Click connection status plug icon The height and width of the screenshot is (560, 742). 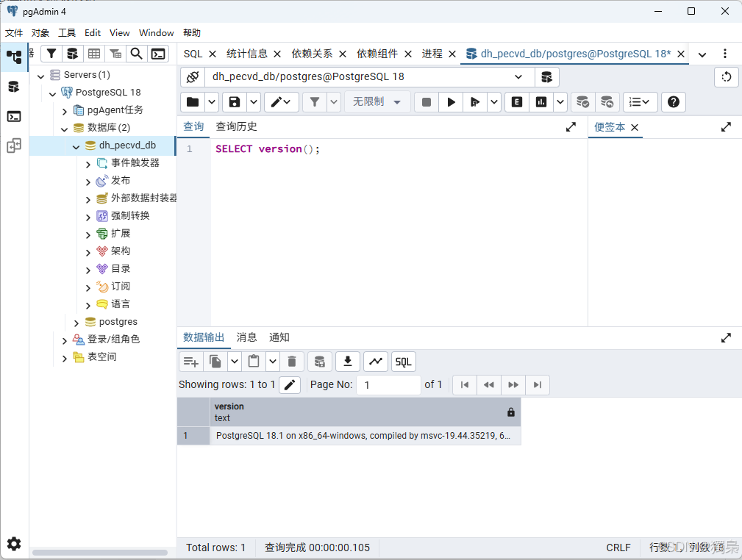coord(193,77)
